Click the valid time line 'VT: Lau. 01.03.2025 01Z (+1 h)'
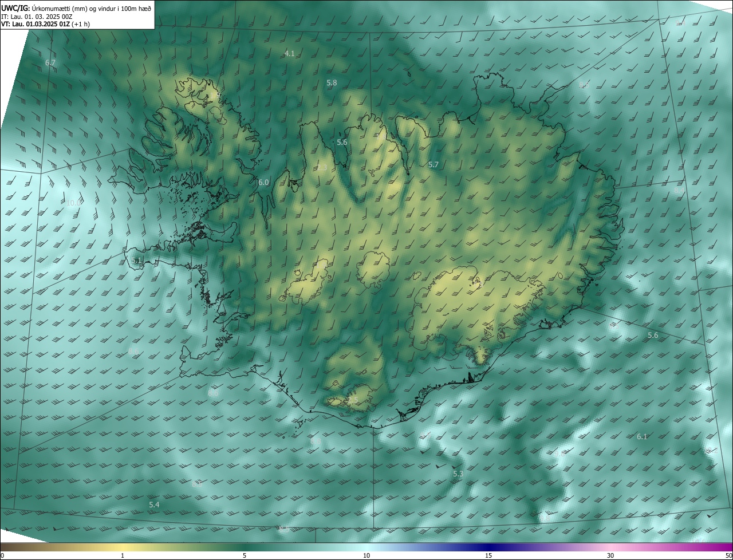 click(x=46, y=24)
